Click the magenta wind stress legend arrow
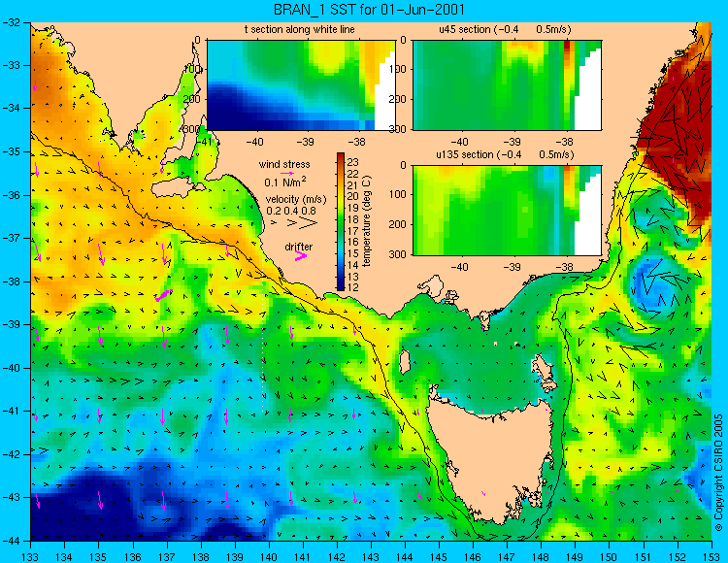Viewport: 728px width, 563px height. coord(287,173)
